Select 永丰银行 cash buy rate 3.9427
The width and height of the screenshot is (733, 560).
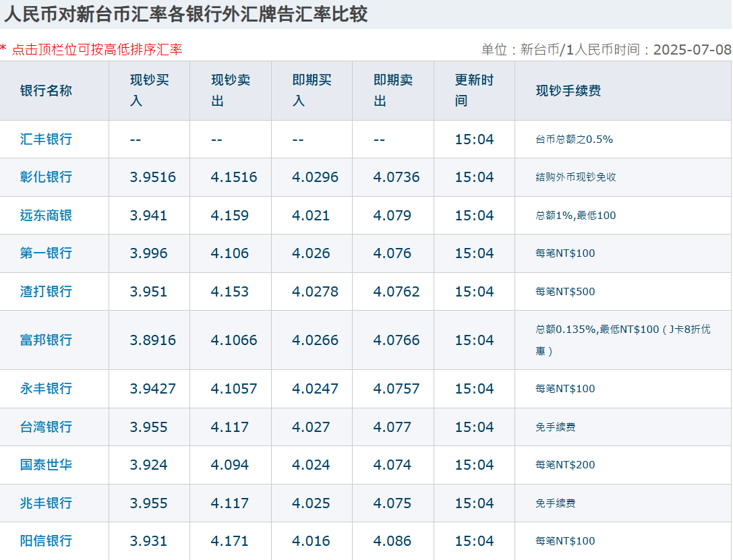click(x=153, y=389)
